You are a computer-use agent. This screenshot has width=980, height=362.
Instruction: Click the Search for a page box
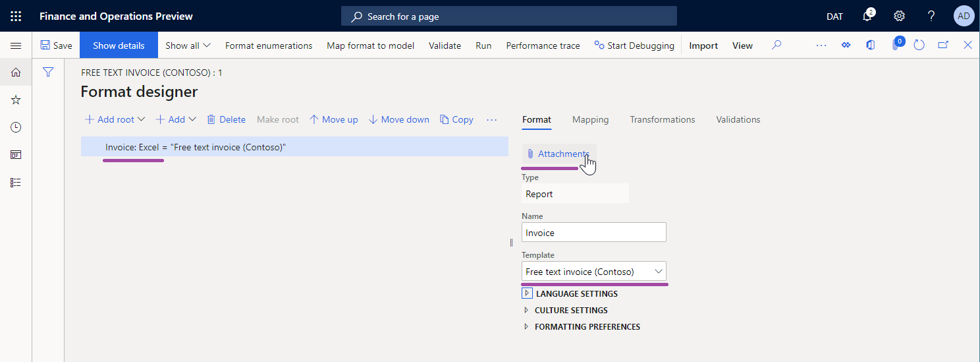pos(509,16)
